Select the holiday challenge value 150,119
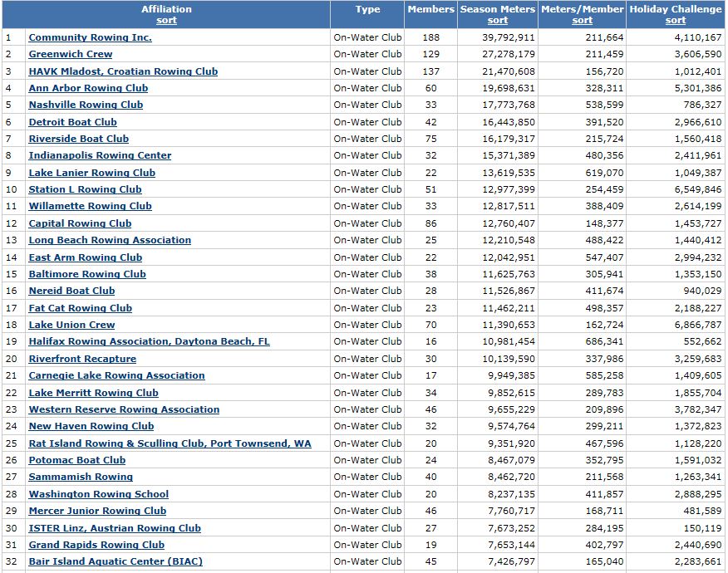 pyautogui.click(x=702, y=528)
